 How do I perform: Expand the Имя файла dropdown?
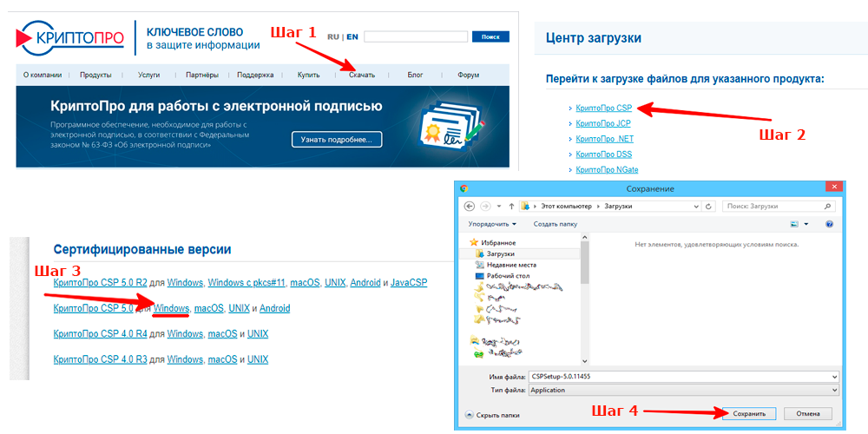pyautogui.click(x=834, y=377)
